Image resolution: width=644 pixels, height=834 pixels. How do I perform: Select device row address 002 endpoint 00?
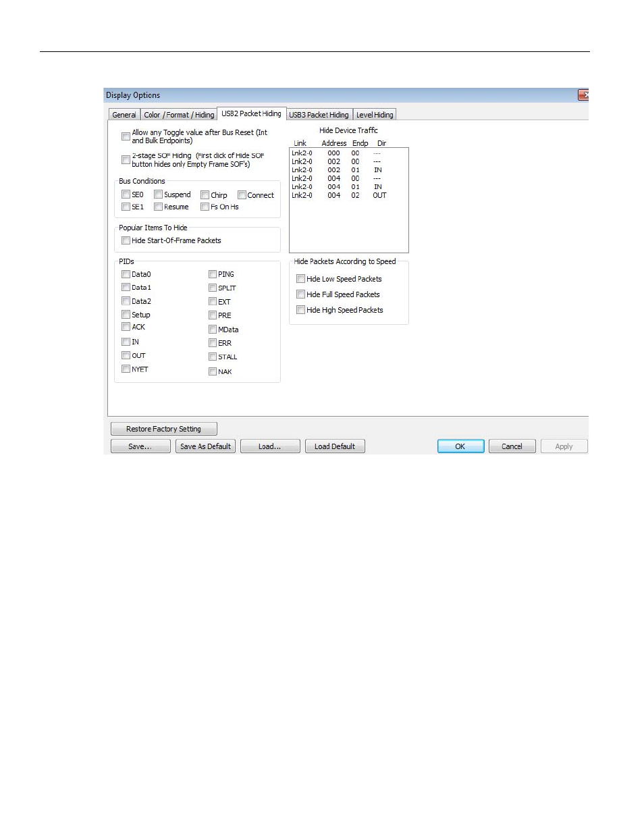[348, 161]
